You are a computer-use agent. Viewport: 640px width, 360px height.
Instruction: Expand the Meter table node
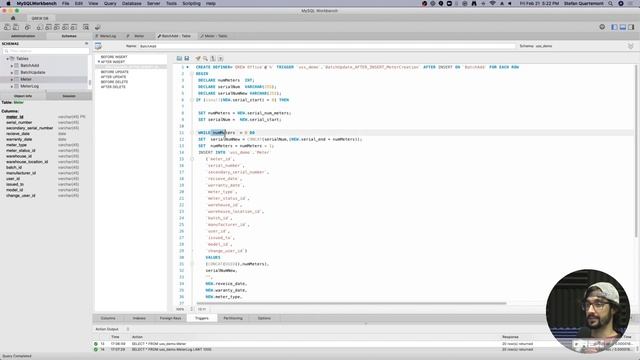point(12,79)
